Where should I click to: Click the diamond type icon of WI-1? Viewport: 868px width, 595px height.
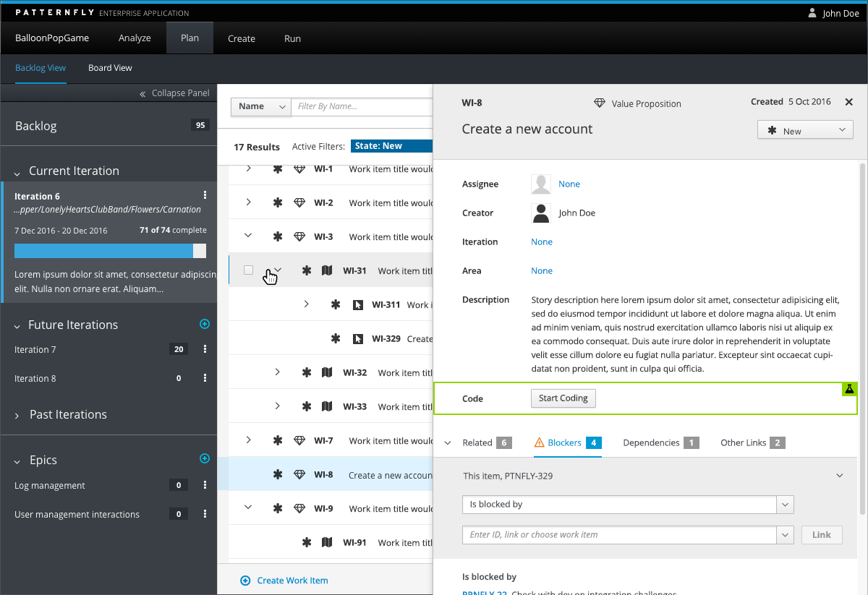299,168
